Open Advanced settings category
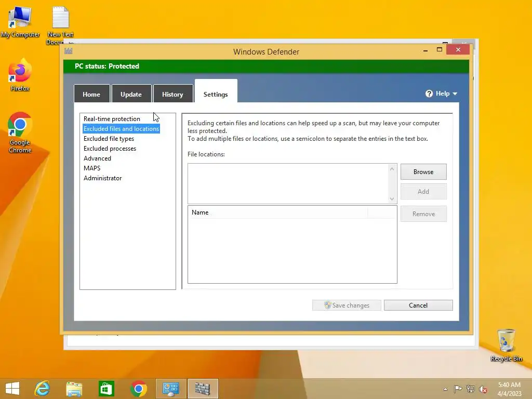The height and width of the screenshot is (399, 532). (x=97, y=158)
